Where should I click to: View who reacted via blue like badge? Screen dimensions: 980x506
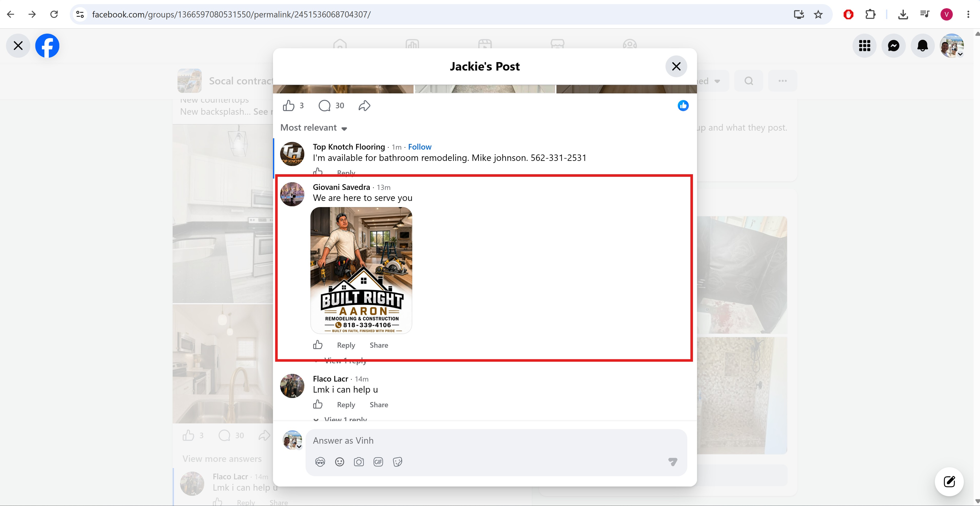point(683,105)
